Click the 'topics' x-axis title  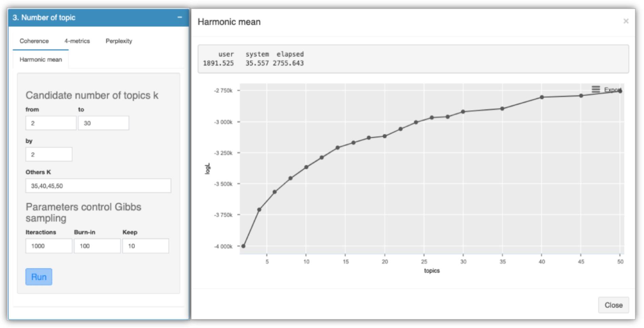[x=432, y=270]
